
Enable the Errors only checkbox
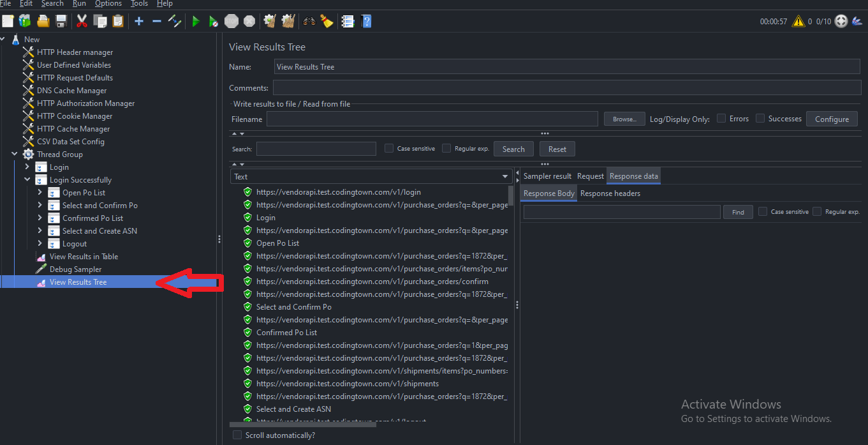point(721,118)
